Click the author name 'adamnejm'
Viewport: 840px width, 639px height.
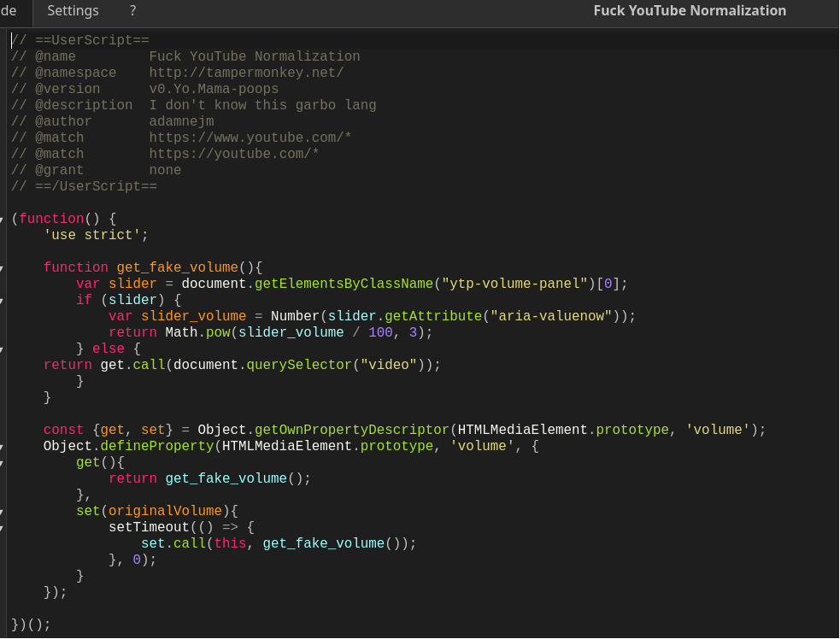(182, 121)
